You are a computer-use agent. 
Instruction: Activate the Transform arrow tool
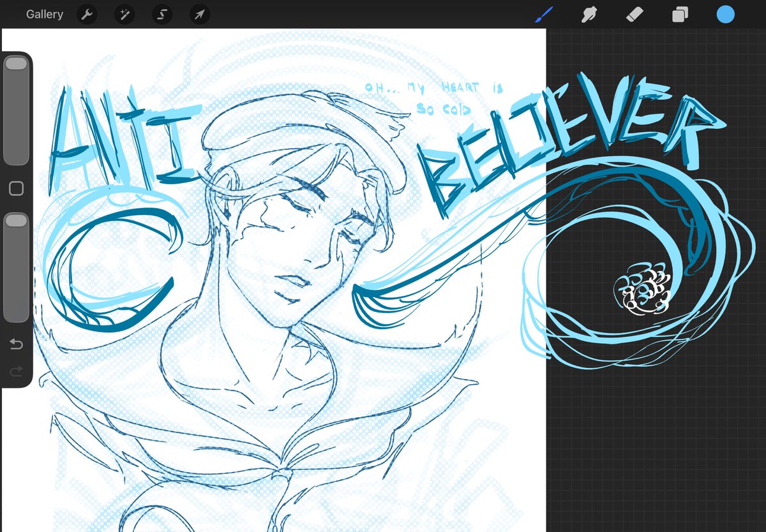coord(200,15)
